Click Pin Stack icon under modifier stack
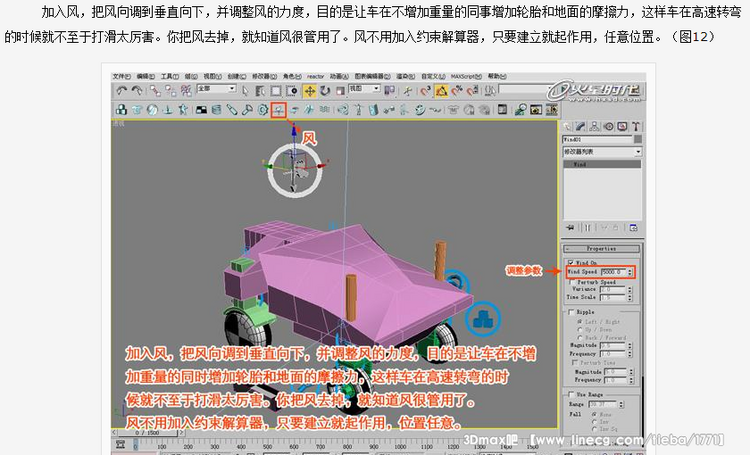Screen dimensions: 750x455 pyautogui.click(x=570, y=228)
